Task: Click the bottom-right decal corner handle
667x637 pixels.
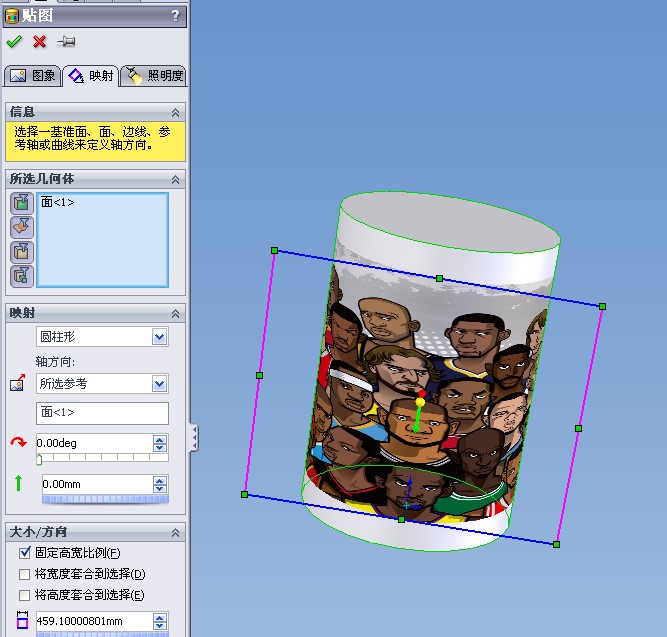Action: point(556,544)
